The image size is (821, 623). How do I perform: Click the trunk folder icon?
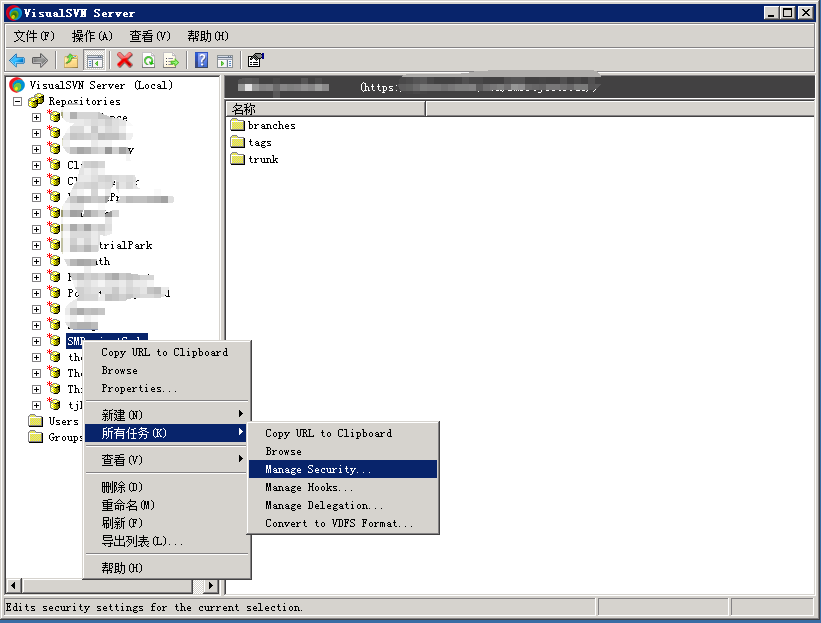(238, 159)
